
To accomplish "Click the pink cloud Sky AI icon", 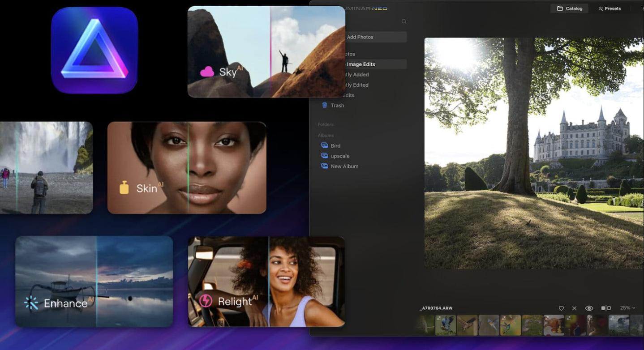I will 207,72.
